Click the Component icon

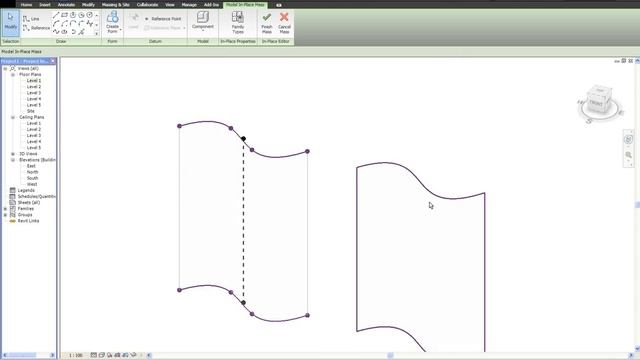tap(203, 17)
